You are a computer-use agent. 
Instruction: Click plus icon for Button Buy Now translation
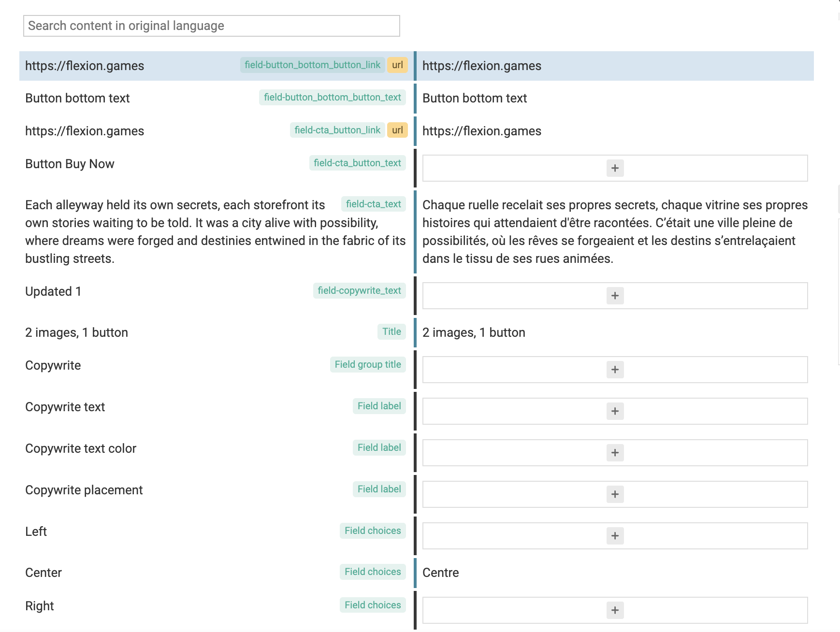pos(615,168)
